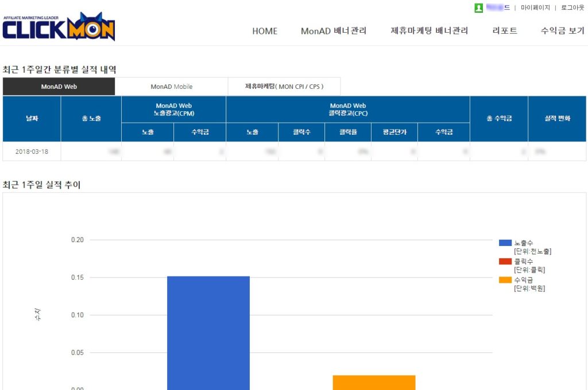Click the blue 노출수 bar in chart

pos(208,333)
